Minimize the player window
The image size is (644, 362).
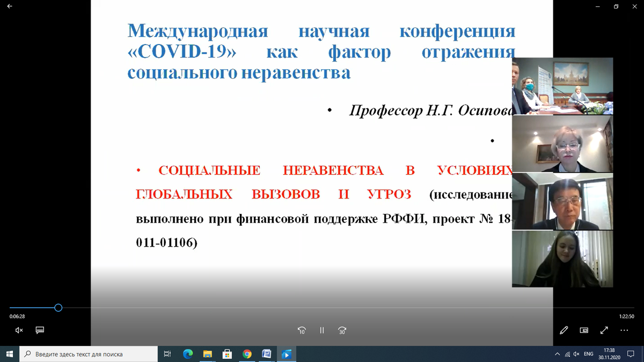(x=598, y=6)
